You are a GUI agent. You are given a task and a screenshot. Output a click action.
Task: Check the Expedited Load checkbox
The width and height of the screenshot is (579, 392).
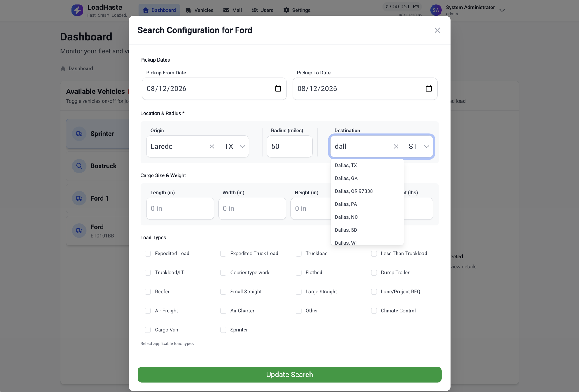[x=148, y=254]
